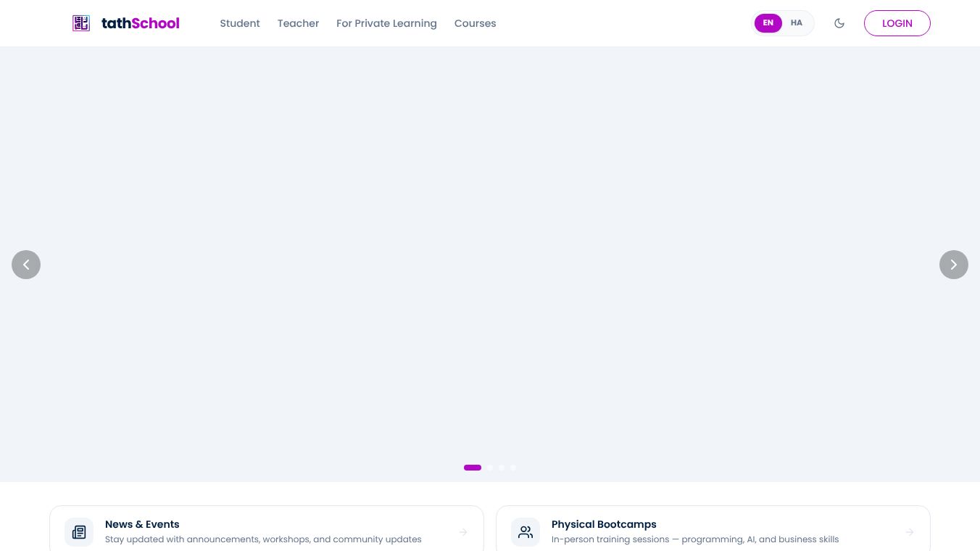980x551 pixels.
Task: Click the arrow on Physical Bootcamps card
Action: (910, 532)
